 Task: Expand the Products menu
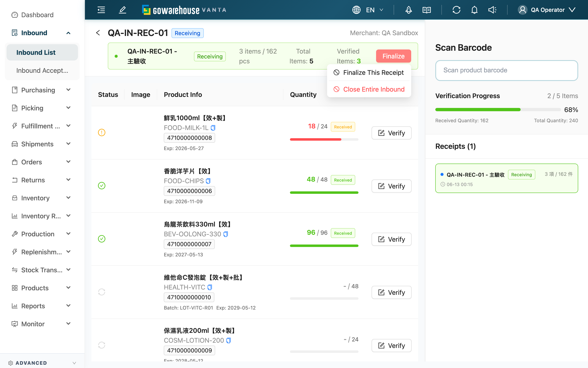(69, 288)
